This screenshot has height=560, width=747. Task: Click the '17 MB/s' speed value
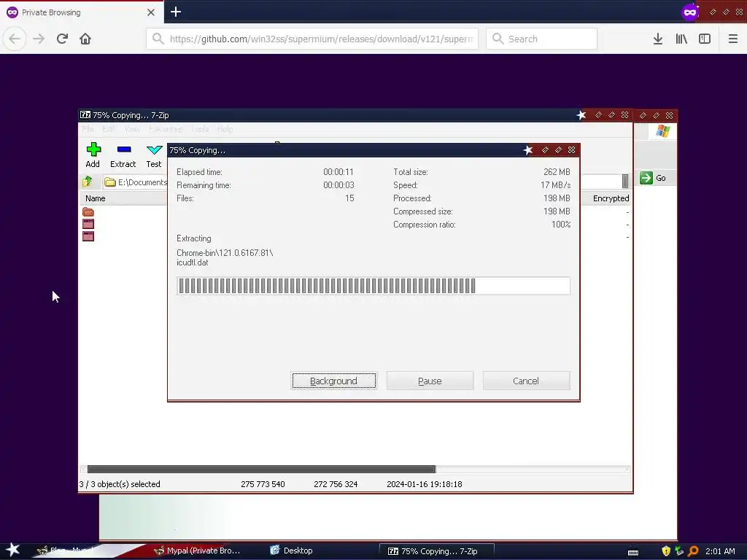pos(555,184)
